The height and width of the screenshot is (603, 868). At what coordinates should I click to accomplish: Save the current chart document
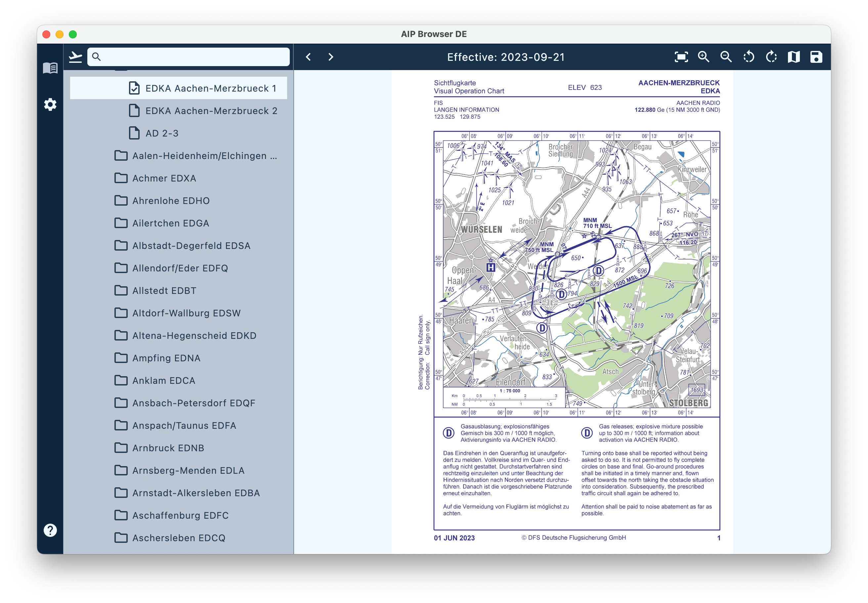816,57
